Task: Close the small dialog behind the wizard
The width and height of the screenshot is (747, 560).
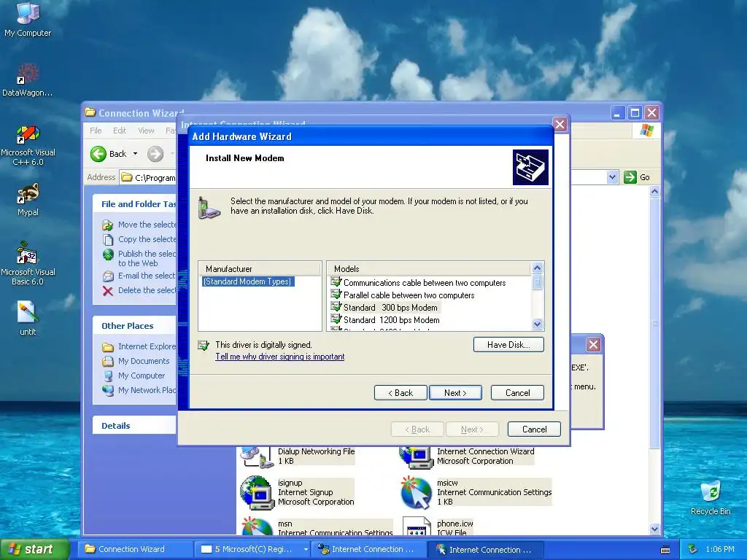Action: 593,344
